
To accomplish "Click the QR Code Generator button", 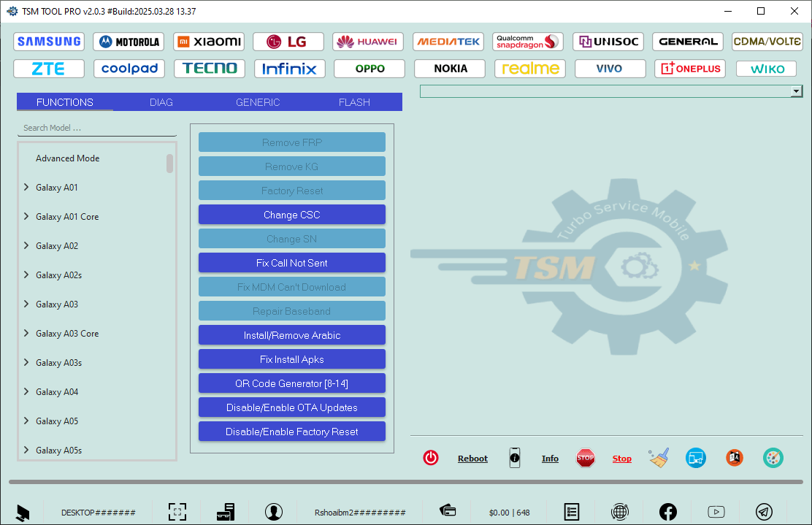I will pos(291,383).
